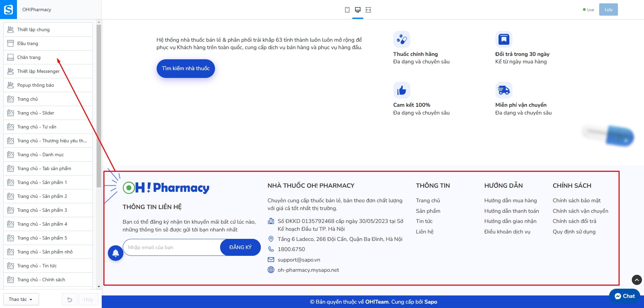Click the oh-pharmacy.mysapo.net website link

pos(308,270)
